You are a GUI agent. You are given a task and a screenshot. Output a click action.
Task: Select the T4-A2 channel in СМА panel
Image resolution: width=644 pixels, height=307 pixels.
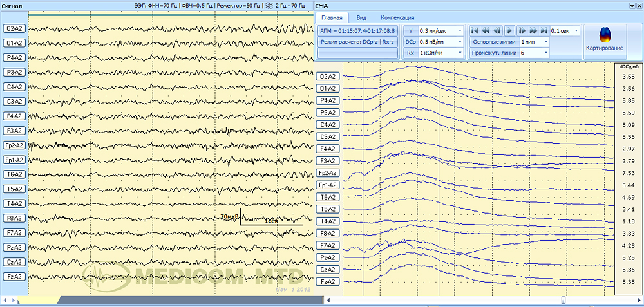click(x=328, y=221)
